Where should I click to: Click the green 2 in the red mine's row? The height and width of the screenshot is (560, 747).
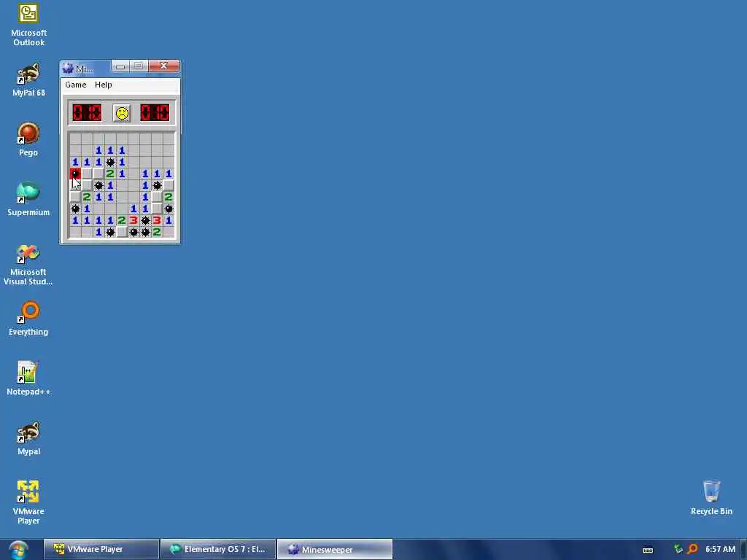pyautogui.click(x=110, y=174)
